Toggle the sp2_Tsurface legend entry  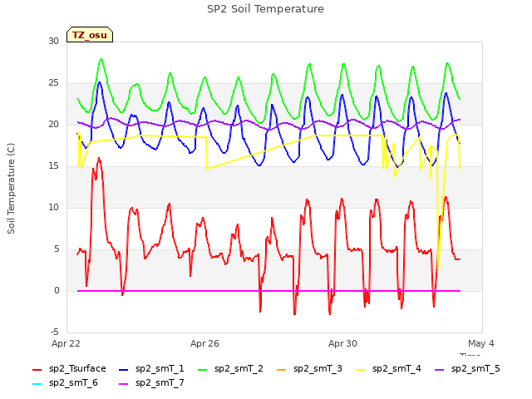point(69,369)
